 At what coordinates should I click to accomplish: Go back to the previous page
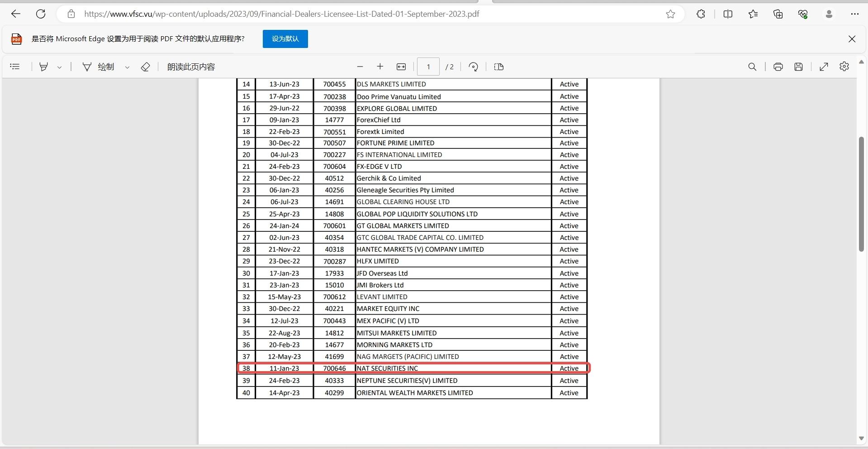(16, 14)
